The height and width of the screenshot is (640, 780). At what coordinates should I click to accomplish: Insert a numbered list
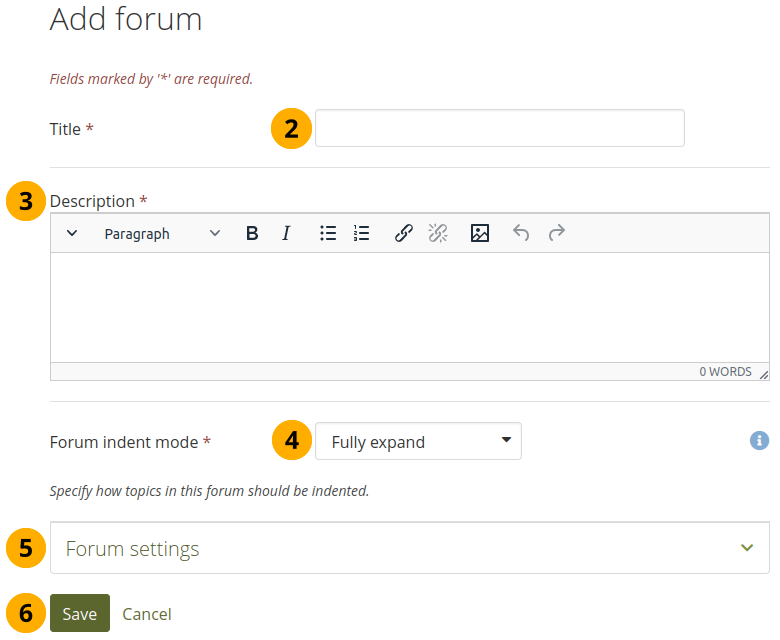point(362,233)
